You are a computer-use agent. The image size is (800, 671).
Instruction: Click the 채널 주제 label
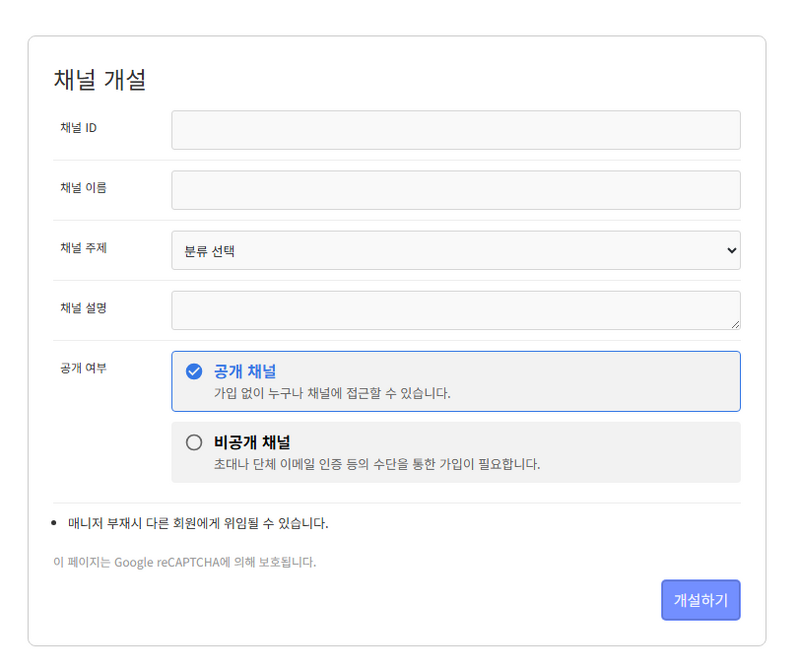83,248
